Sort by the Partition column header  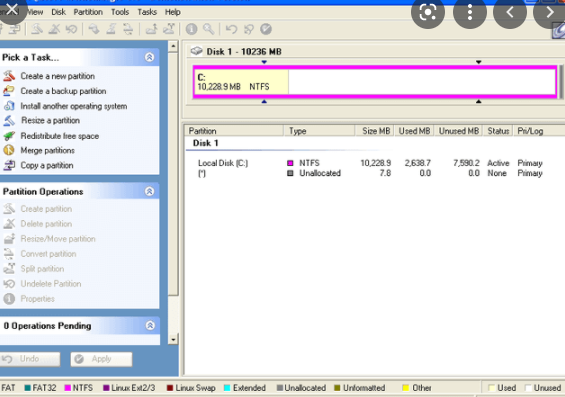coord(234,131)
